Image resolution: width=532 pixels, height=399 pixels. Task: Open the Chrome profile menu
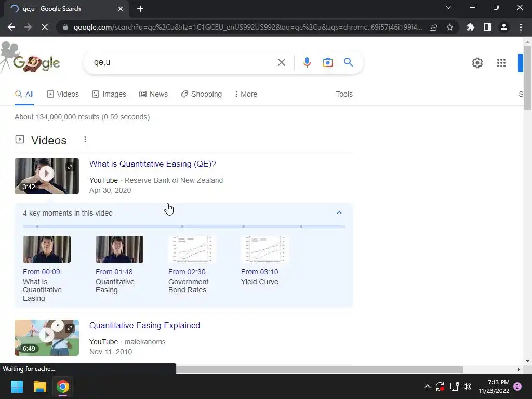point(504,27)
